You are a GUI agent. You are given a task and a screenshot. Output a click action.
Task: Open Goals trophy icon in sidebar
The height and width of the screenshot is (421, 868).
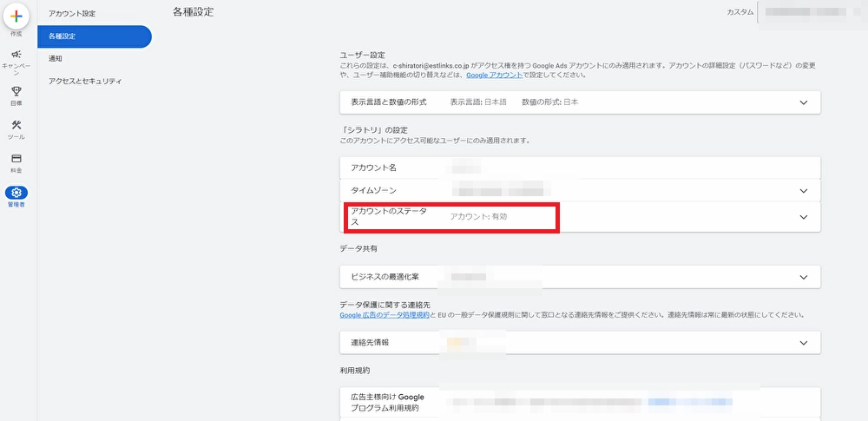pos(16,91)
